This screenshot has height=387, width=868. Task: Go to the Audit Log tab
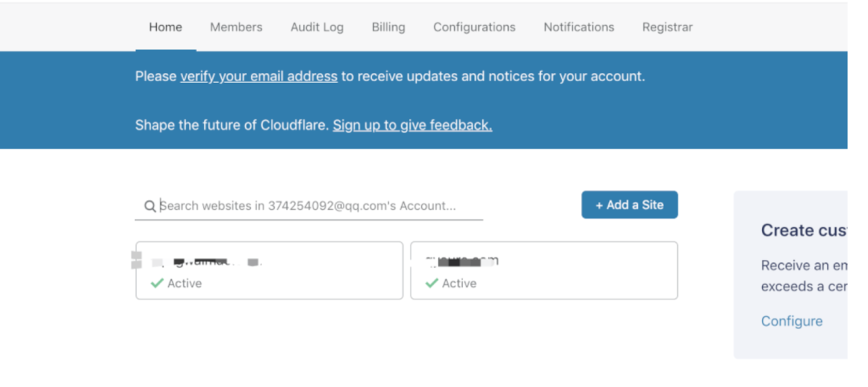tap(317, 27)
